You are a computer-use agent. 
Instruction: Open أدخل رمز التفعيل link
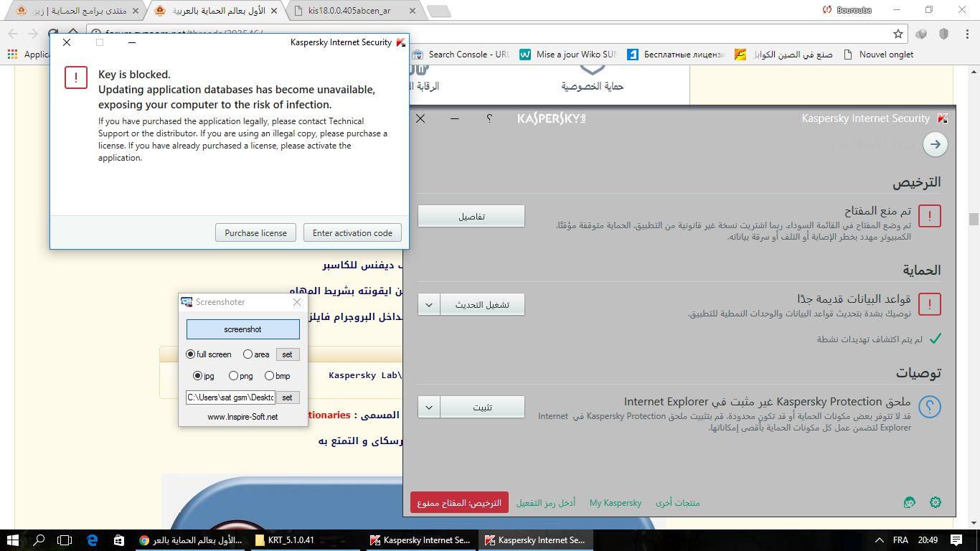[x=546, y=502]
